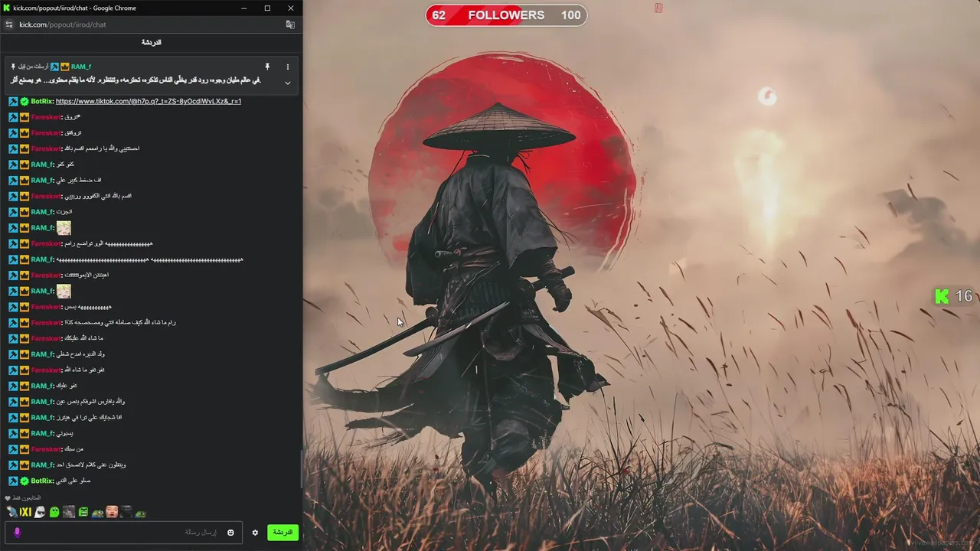
Task: Insert the angry green face emote
Action: point(83,512)
